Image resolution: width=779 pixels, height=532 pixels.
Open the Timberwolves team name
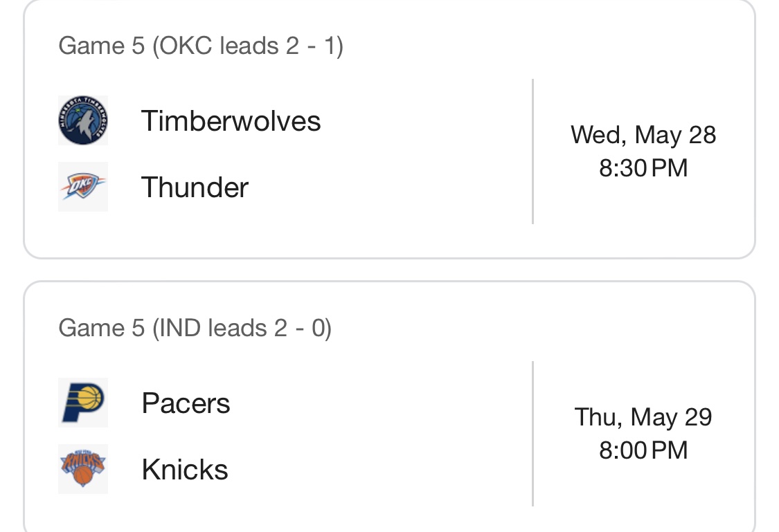click(x=231, y=120)
